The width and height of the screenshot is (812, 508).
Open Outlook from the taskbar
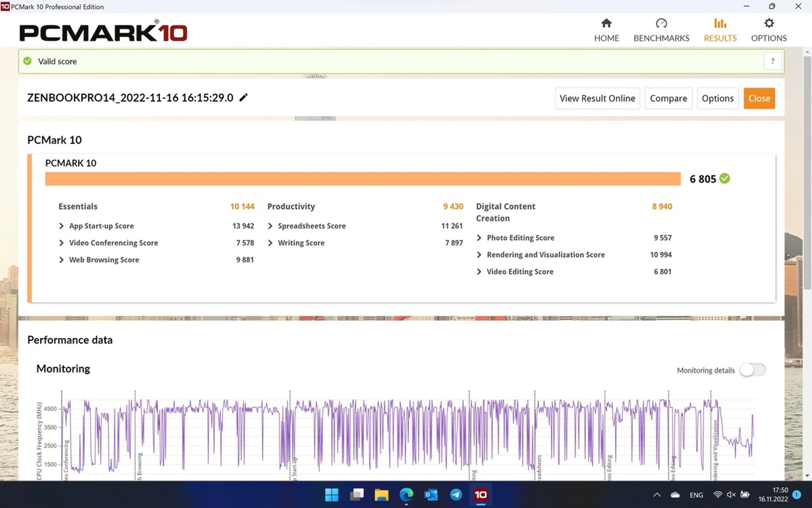431,494
